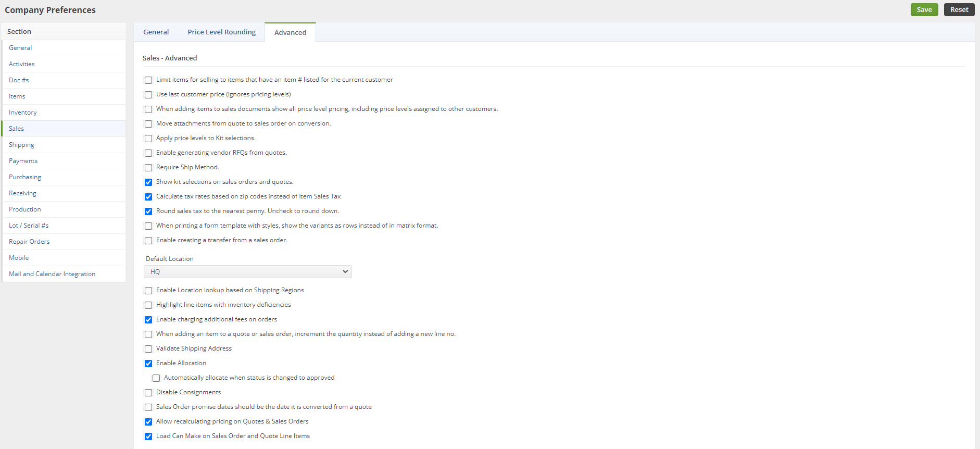Switch to the General tab
This screenshot has height=449, width=980.
156,32
